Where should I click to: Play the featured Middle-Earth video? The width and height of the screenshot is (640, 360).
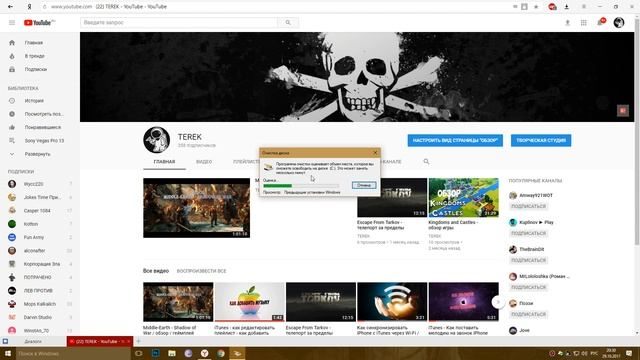(196, 208)
